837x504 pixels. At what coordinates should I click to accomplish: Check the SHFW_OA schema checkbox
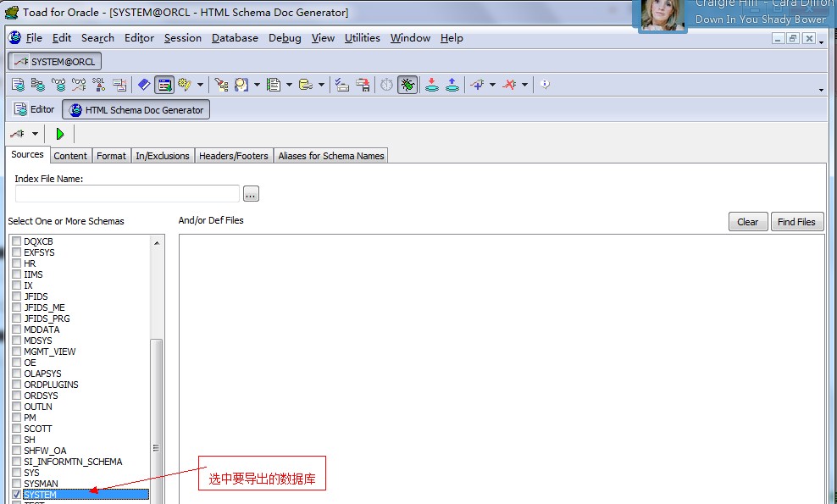point(17,451)
